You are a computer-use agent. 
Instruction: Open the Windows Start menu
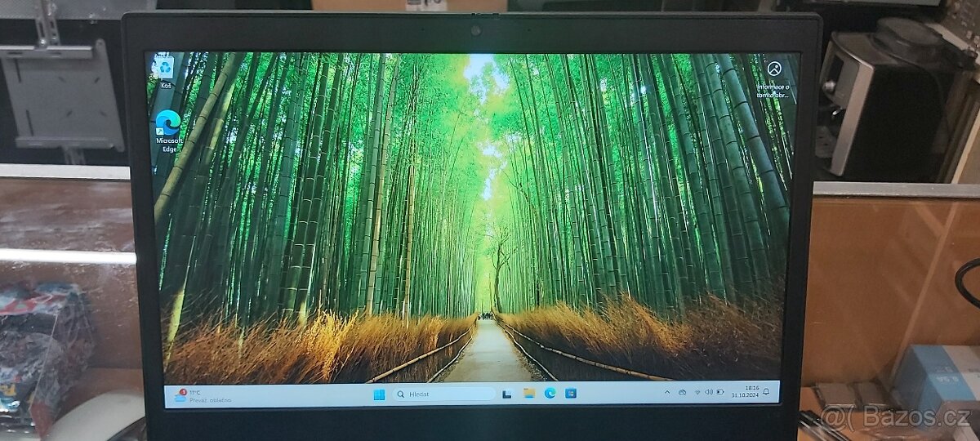pyautogui.click(x=379, y=394)
